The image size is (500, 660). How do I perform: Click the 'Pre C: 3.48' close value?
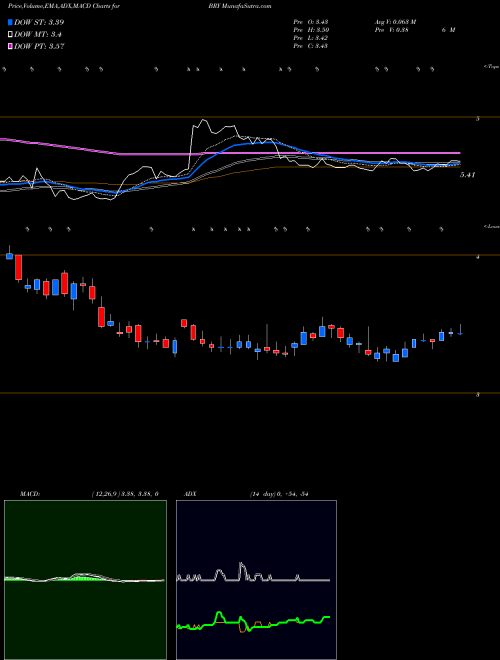pos(311,46)
